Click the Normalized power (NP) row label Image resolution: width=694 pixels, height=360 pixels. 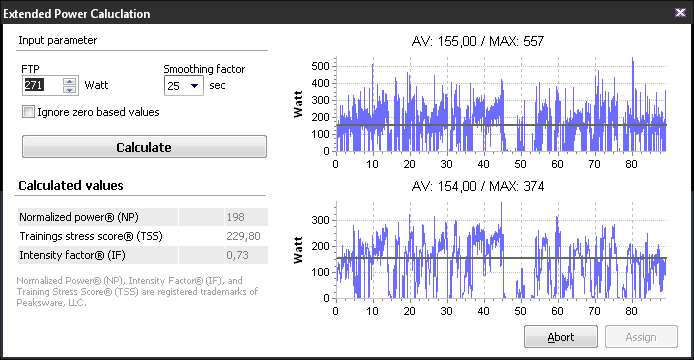79,217
